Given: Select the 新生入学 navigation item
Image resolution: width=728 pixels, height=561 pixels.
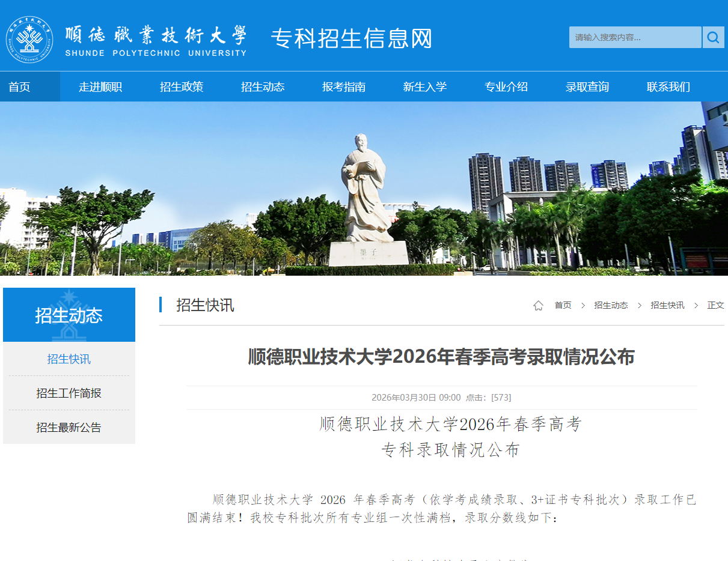Looking at the screenshot, I should (426, 86).
